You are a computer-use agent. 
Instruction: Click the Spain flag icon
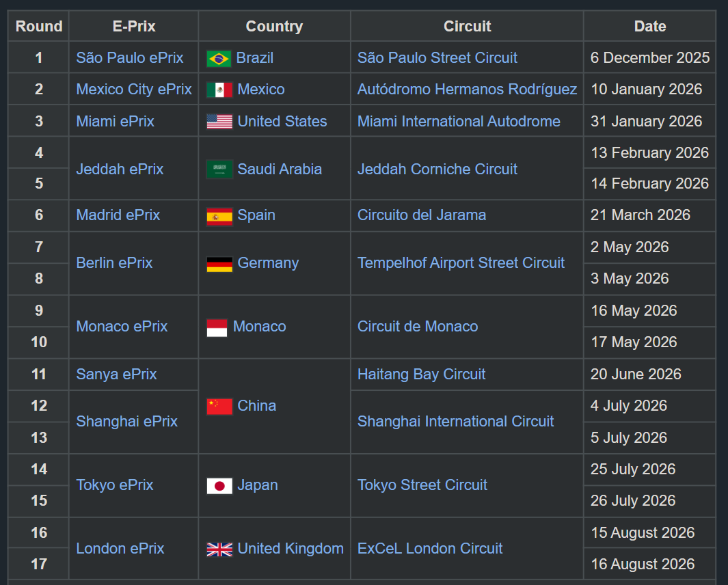(219, 217)
